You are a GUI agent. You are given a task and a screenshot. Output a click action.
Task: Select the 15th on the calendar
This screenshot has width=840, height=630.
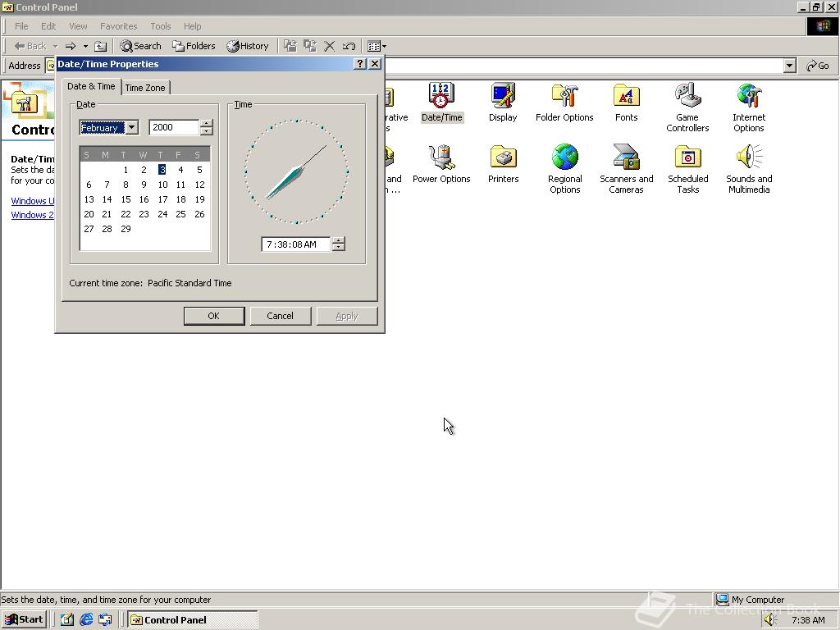click(x=126, y=199)
